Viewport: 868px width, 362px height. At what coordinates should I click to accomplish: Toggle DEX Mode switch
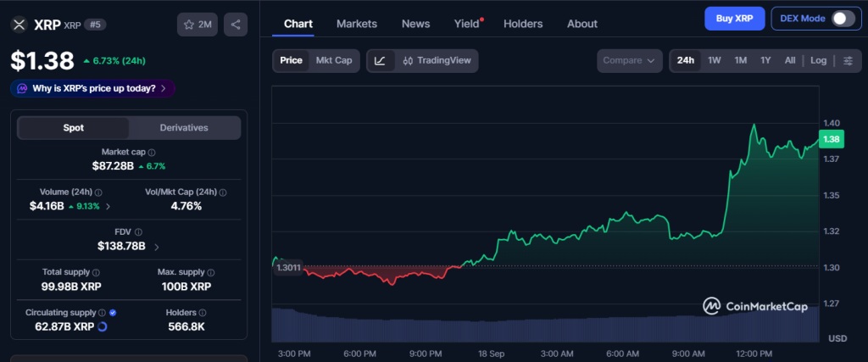pos(843,19)
